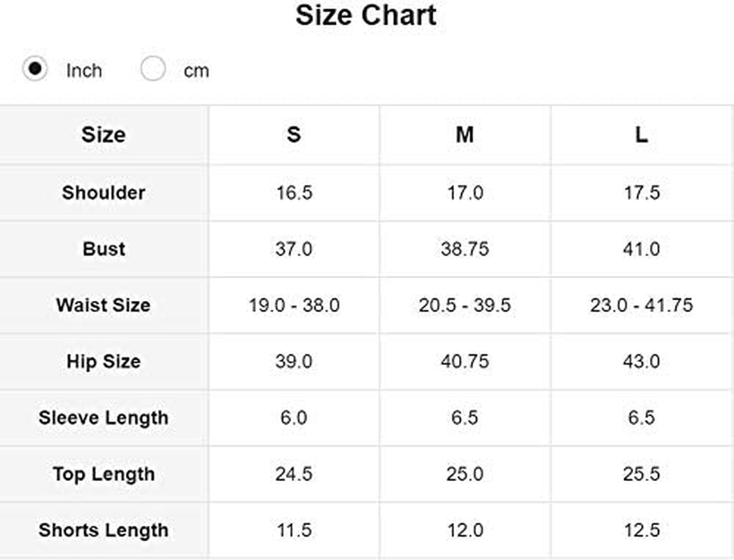Click the Shorts Length row label
This screenshot has width=734, height=560.
[x=104, y=530]
